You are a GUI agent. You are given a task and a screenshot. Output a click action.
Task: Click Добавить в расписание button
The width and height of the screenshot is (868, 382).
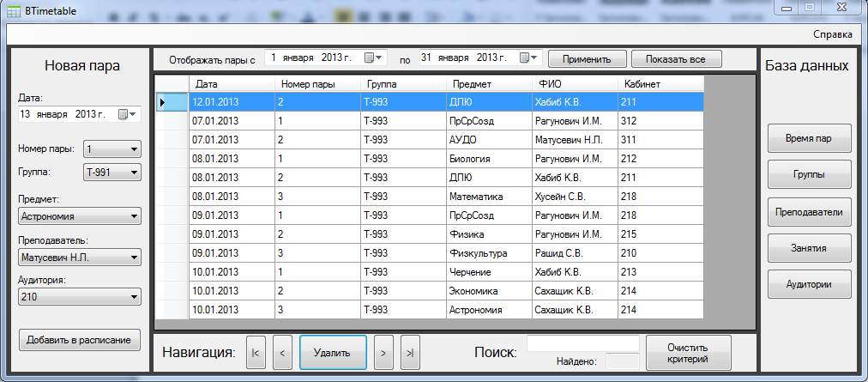coord(79,340)
